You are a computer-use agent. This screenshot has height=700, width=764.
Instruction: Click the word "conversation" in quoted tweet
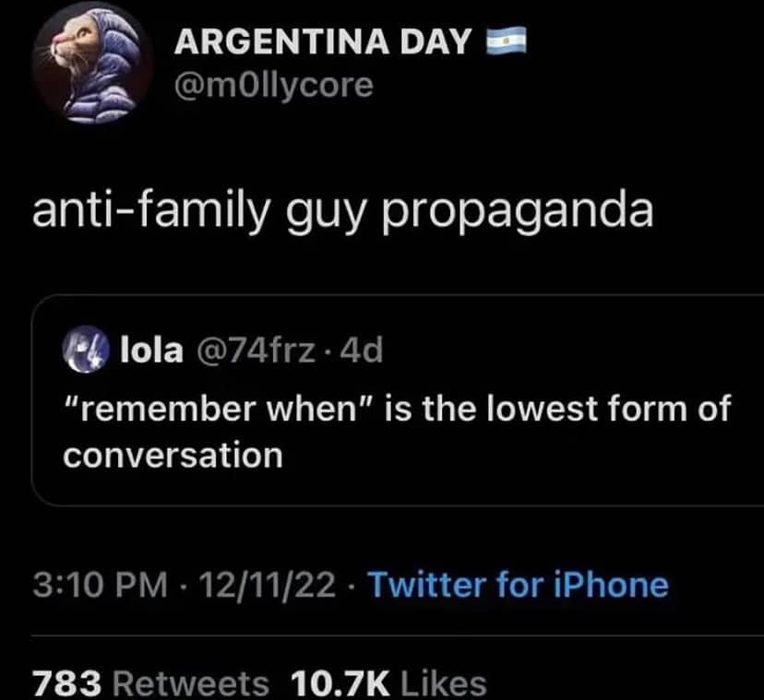(173, 455)
